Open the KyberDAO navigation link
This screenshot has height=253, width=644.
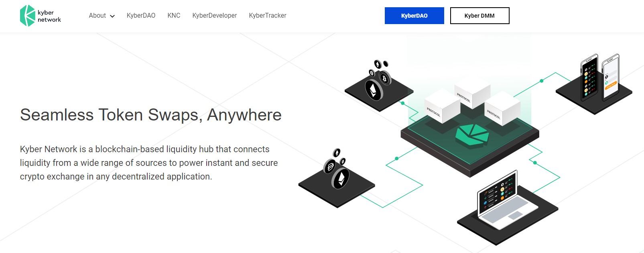pos(141,16)
